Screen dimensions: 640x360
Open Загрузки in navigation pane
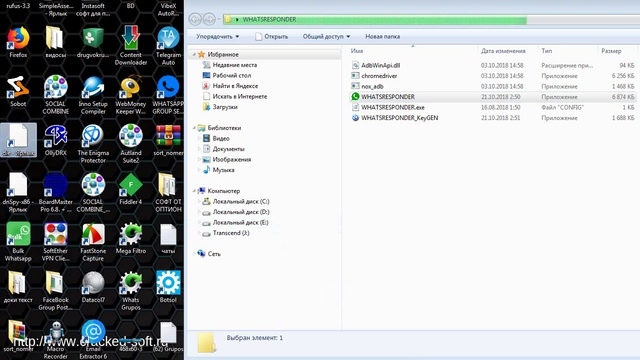[x=225, y=107]
